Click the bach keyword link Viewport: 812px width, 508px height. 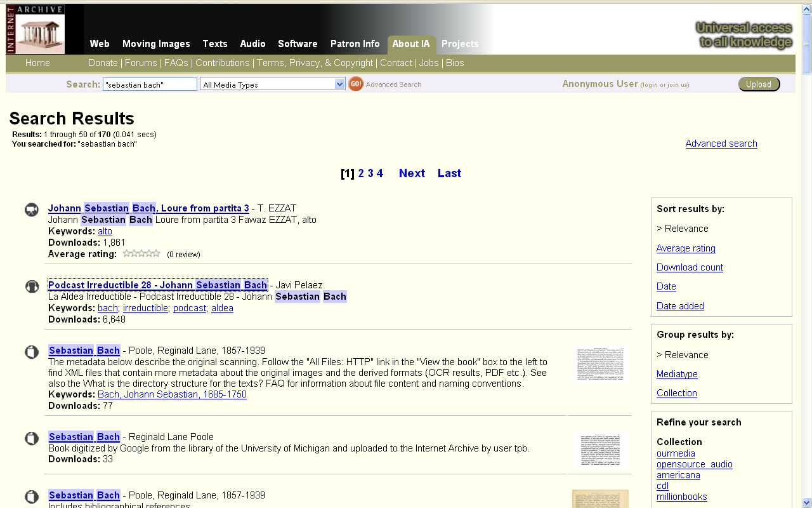(x=108, y=308)
